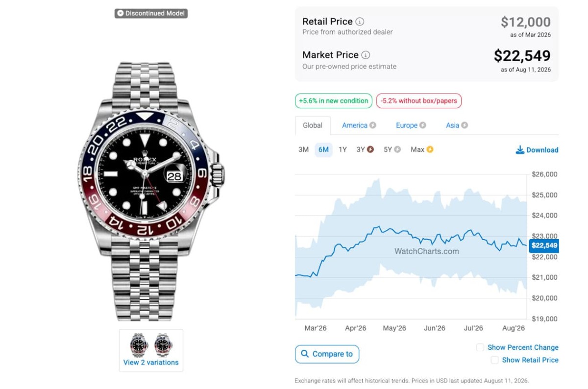Click the Market Price info icon
588x389 pixels.
point(366,55)
